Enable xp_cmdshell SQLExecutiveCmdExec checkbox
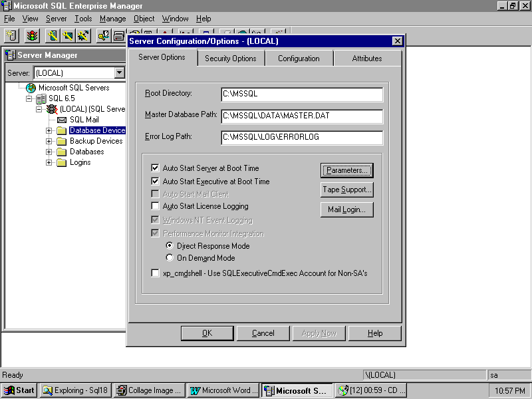The image size is (532, 399). point(156,273)
